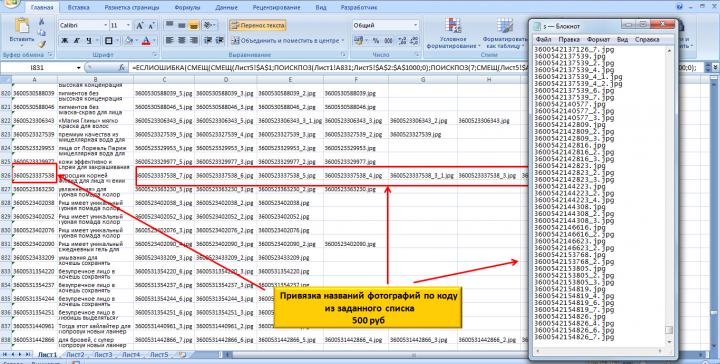Open the Name Box dropdown arrow
Screen dimensions: 720x364
click(x=79, y=67)
